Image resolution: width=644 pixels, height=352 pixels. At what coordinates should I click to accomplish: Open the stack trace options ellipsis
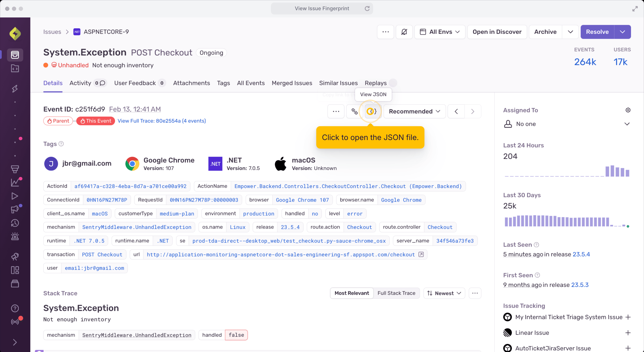[x=475, y=293]
